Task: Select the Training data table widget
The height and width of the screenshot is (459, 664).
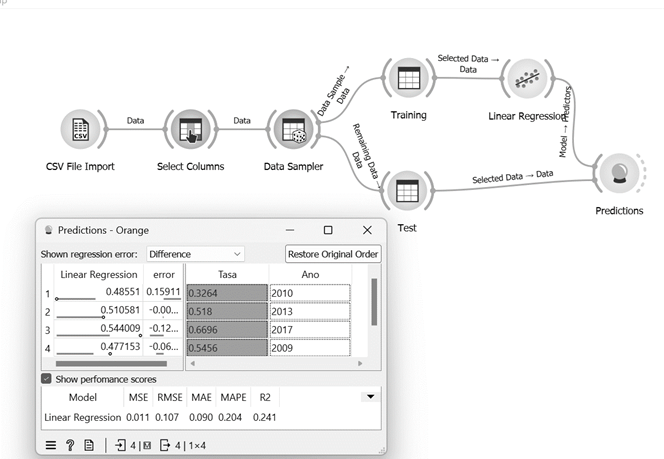Action: point(407,78)
